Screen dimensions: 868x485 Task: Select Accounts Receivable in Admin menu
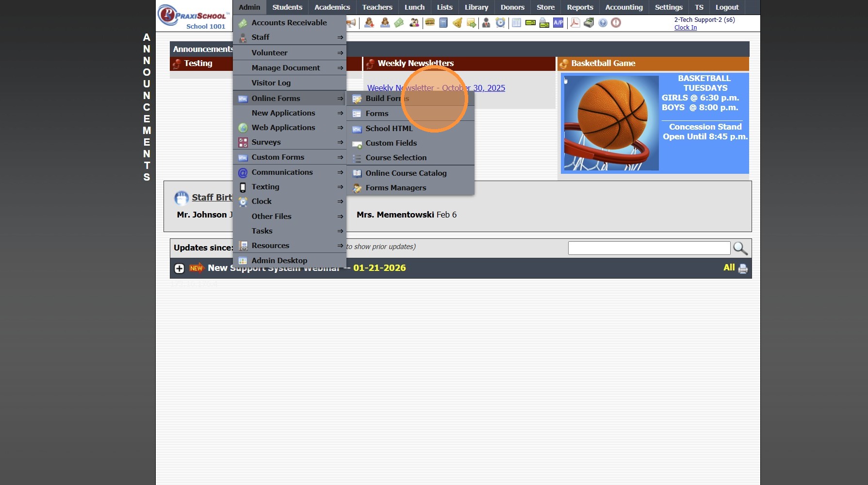pos(290,23)
